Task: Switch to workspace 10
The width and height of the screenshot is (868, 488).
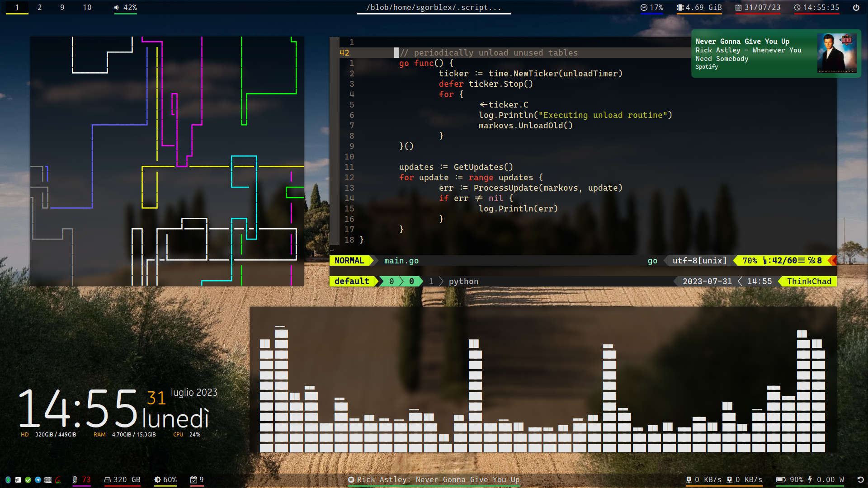Action: tap(87, 8)
